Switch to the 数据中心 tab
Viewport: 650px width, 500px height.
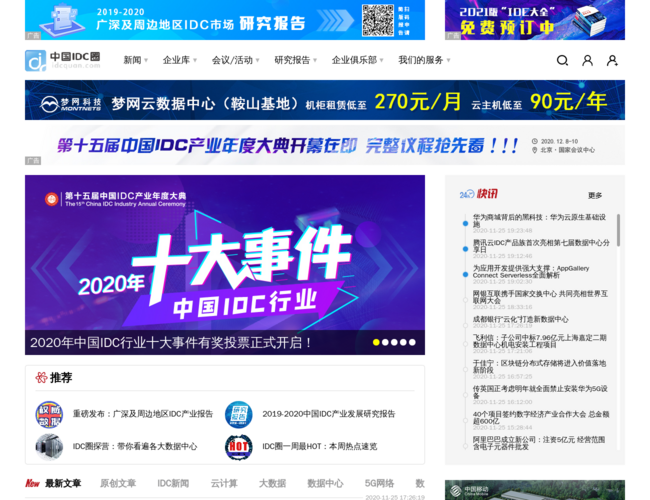(325, 483)
